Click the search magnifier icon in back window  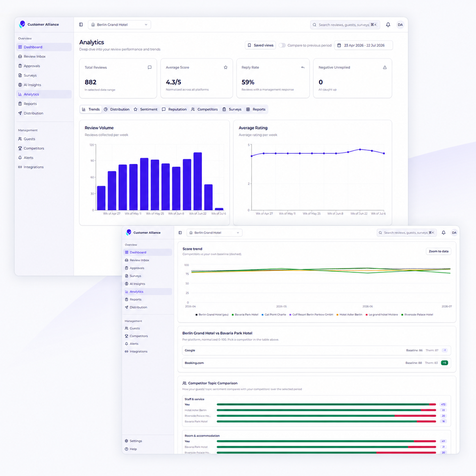[x=314, y=25]
